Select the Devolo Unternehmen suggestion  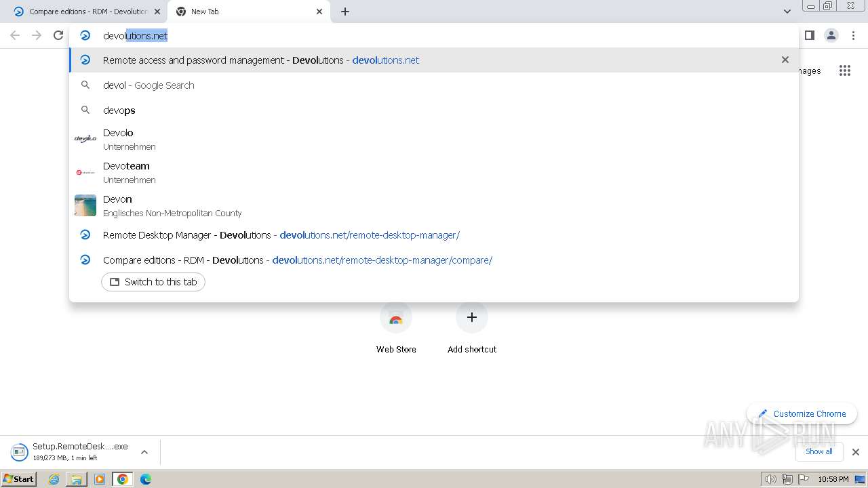[x=434, y=139]
